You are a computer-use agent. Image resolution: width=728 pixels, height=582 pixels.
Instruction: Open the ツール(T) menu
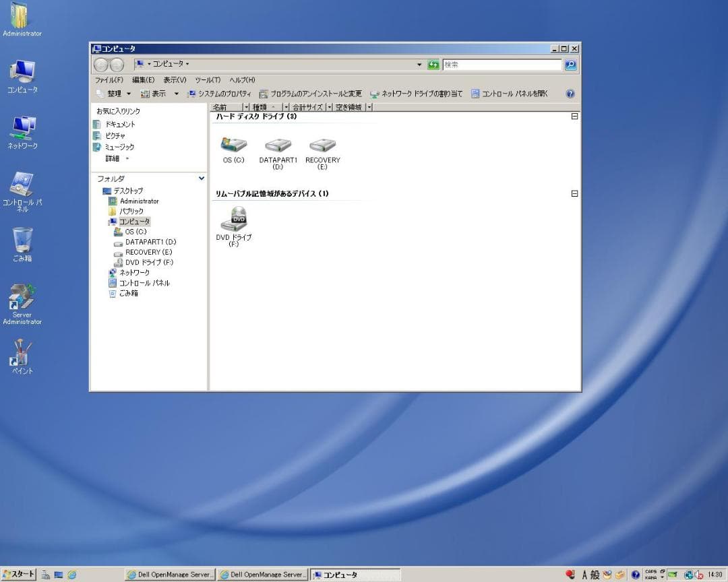click(x=207, y=79)
